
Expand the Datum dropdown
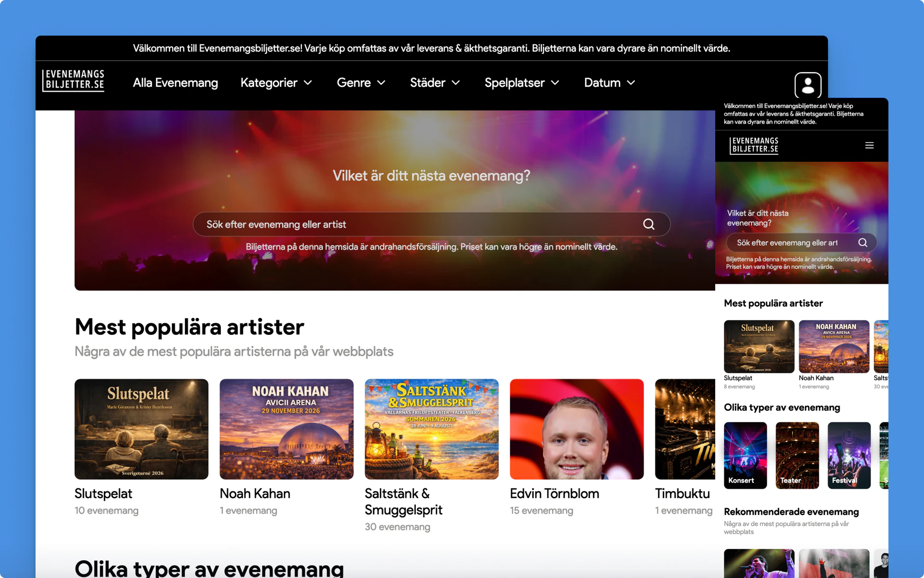[x=610, y=83]
